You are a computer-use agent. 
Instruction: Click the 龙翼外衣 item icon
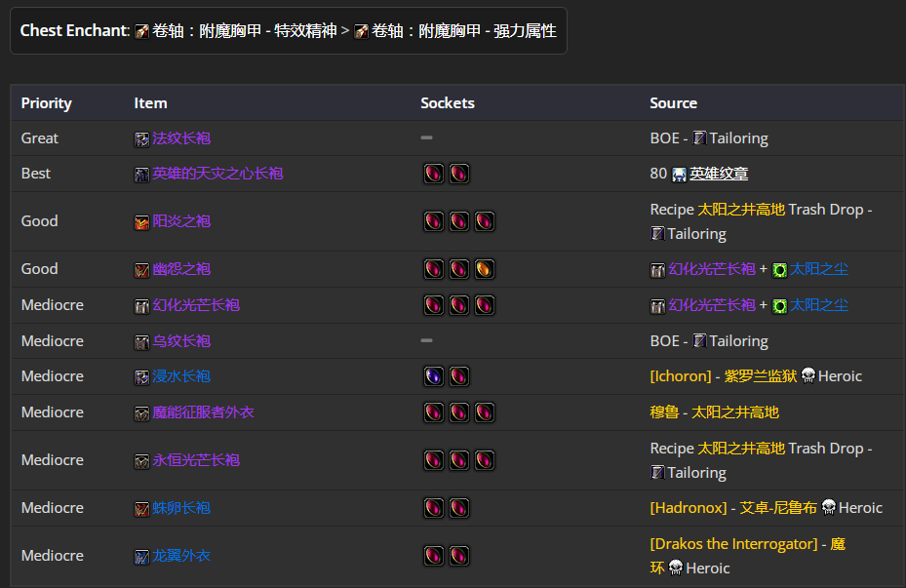point(141,557)
